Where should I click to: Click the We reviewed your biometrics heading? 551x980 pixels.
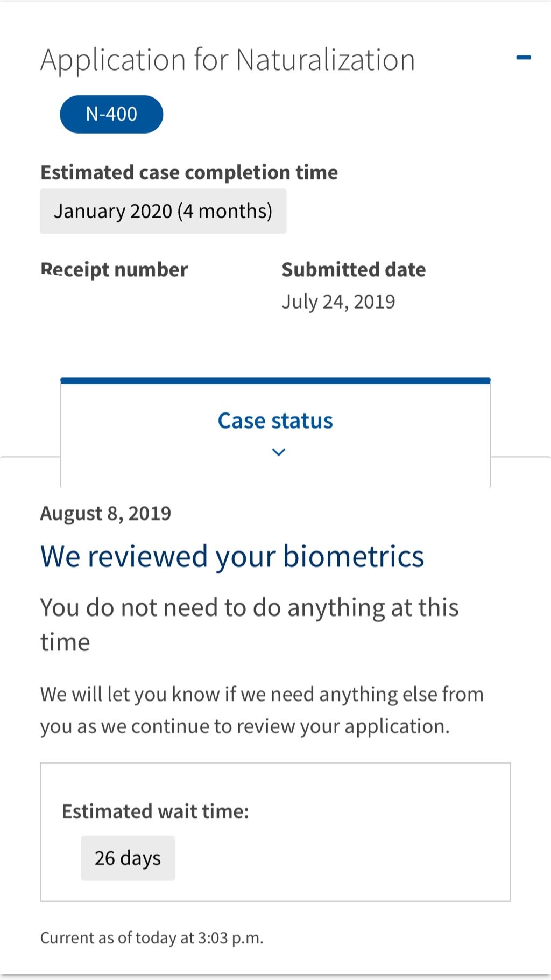(x=232, y=556)
